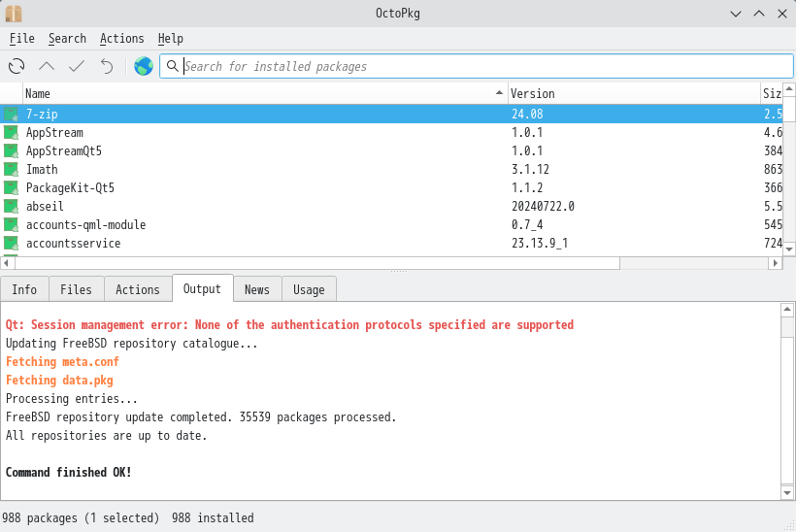Click the Undo/Cancel toolbar icon
This screenshot has width=796, height=532.
tap(107, 66)
